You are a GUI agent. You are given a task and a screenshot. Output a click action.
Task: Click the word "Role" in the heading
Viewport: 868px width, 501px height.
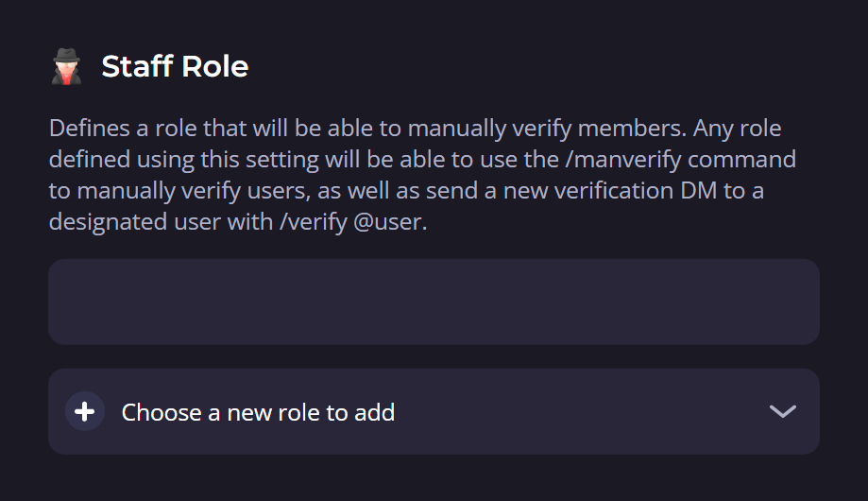click(x=218, y=67)
